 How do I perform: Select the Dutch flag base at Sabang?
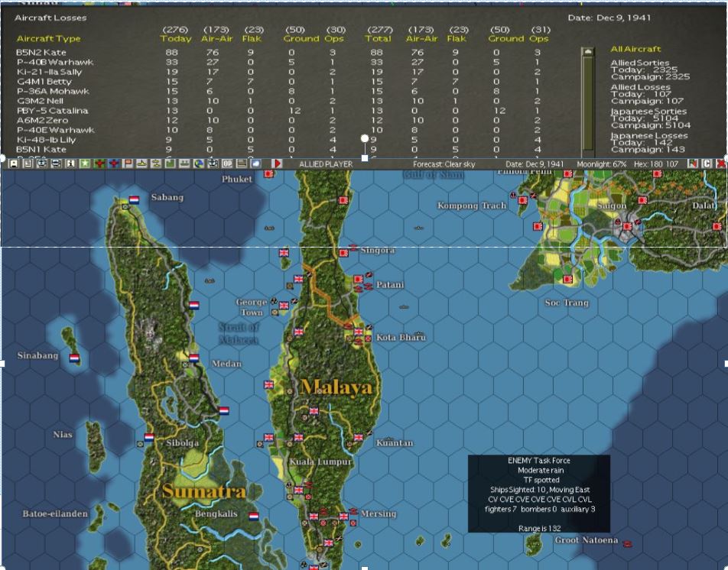134,200
